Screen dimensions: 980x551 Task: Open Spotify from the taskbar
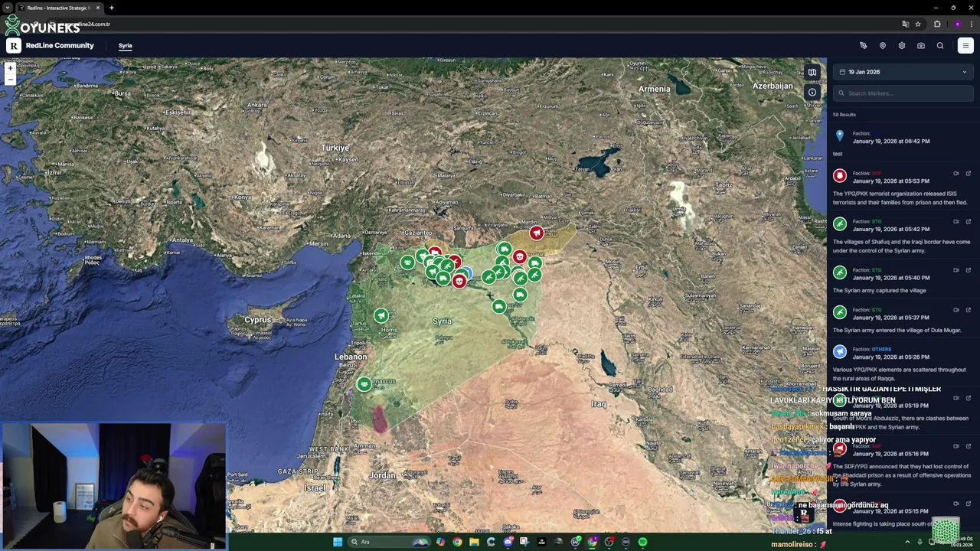coord(642,542)
